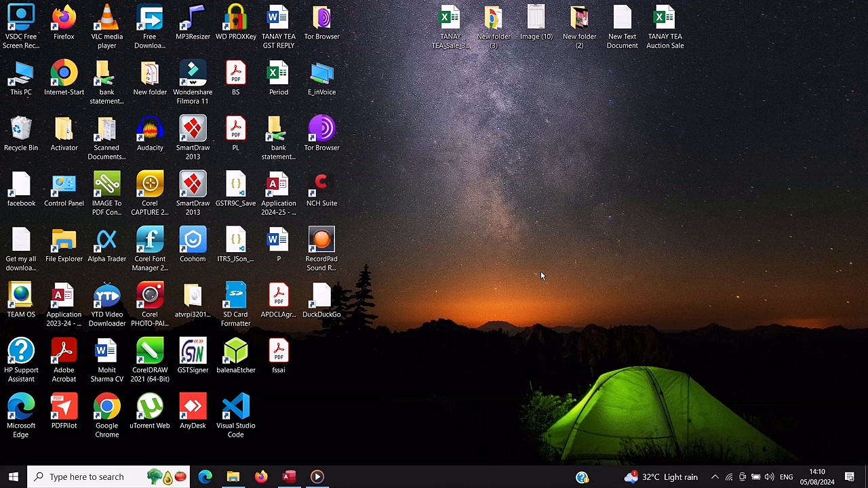This screenshot has width=868, height=488.
Task: Open the volume control in system tray
Action: [769, 476]
